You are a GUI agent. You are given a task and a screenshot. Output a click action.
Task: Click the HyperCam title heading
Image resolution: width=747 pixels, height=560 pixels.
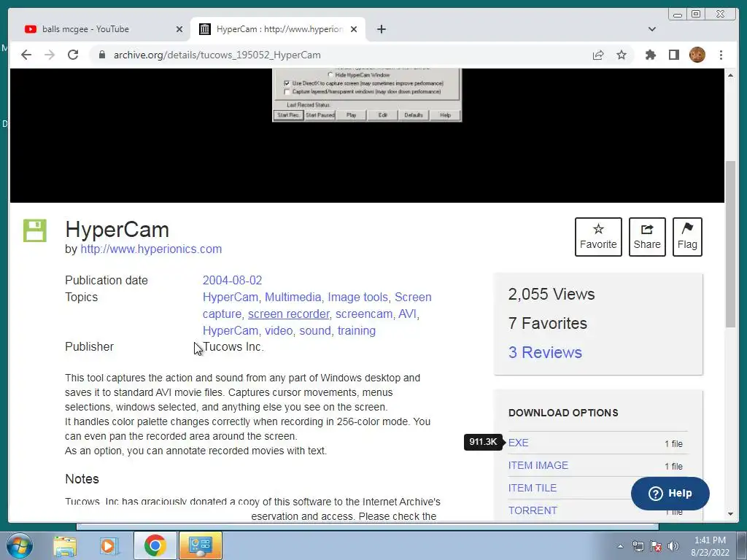point(117,230)
